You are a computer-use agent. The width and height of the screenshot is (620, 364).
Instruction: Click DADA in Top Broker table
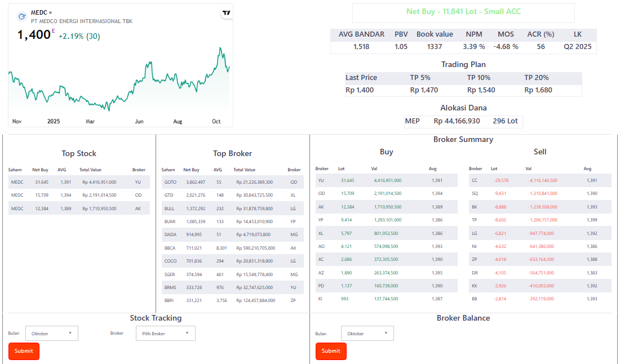[170, 235]
